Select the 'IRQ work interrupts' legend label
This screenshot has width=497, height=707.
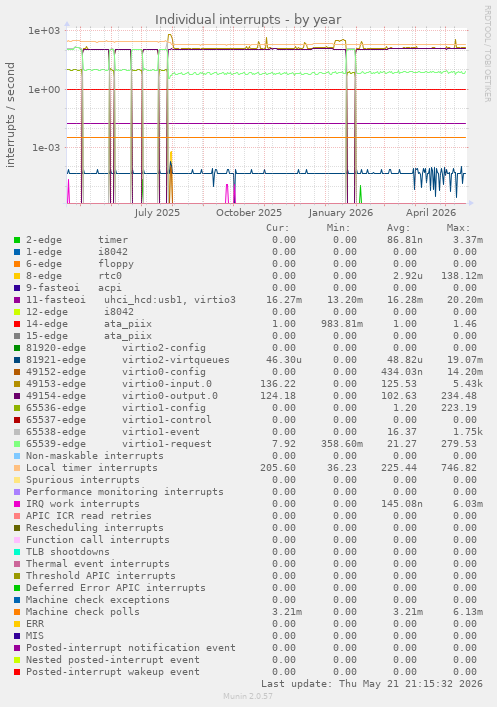(x=83, y=504)
